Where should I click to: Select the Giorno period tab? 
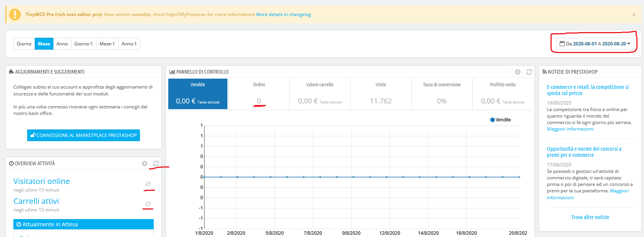click(24, 44)
